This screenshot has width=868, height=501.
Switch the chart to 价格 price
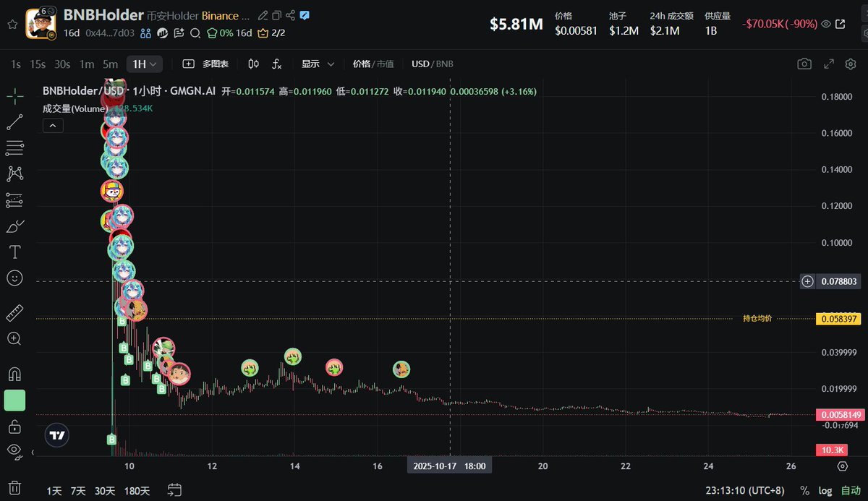[361, 64]
